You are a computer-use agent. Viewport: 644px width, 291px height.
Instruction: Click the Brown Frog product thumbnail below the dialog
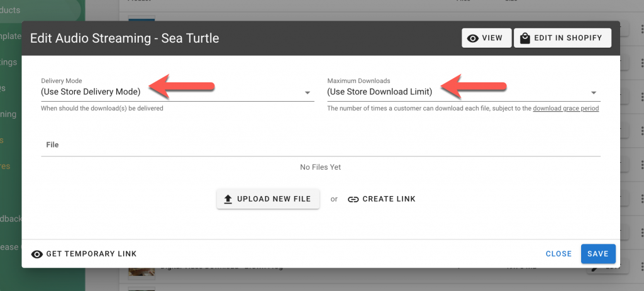[142, 272]
